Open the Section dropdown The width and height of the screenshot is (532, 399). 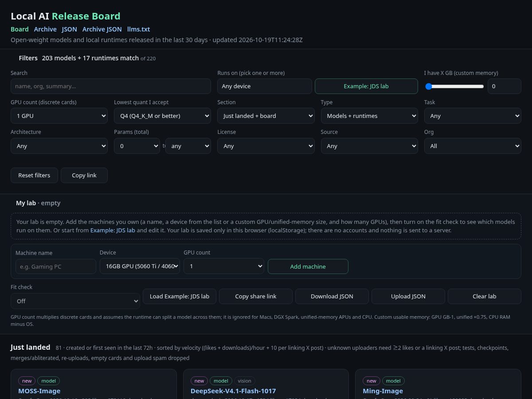pyautogui.click(x=266, y=116)
